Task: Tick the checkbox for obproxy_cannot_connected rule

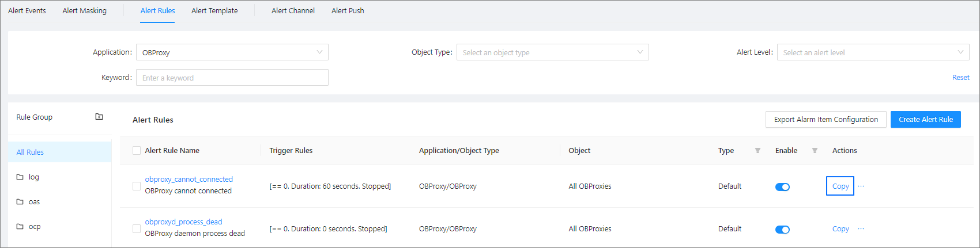Action: [x=137, y=186]
